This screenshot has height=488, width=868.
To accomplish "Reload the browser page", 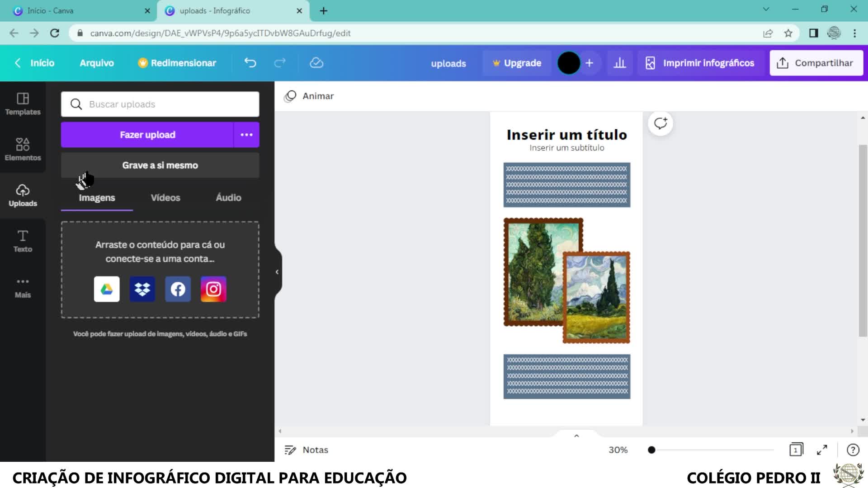I will tap(55, 33).
